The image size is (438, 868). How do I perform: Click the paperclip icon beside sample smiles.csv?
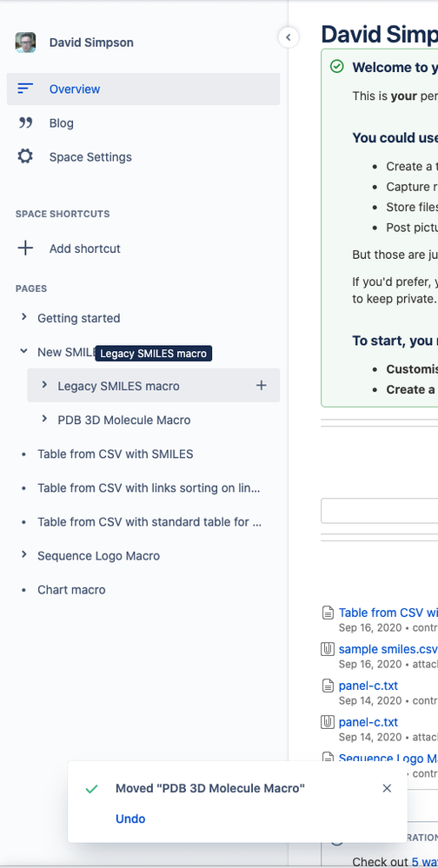328,649
